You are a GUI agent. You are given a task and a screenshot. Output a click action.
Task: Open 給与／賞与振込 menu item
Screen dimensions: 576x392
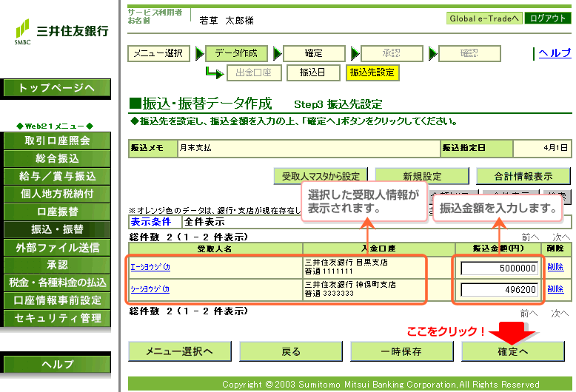pyautogui.click(x=57, y=176)
